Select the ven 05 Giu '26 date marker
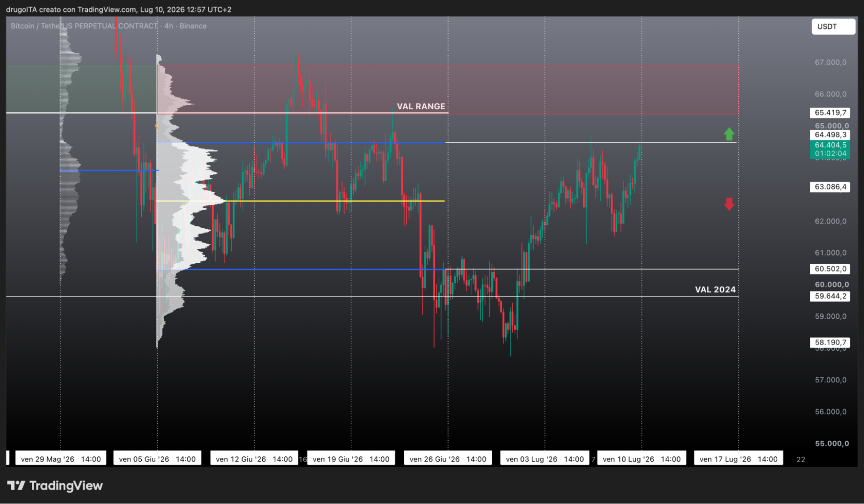Screen dimensions: 864x504 [x=157, y=459]
